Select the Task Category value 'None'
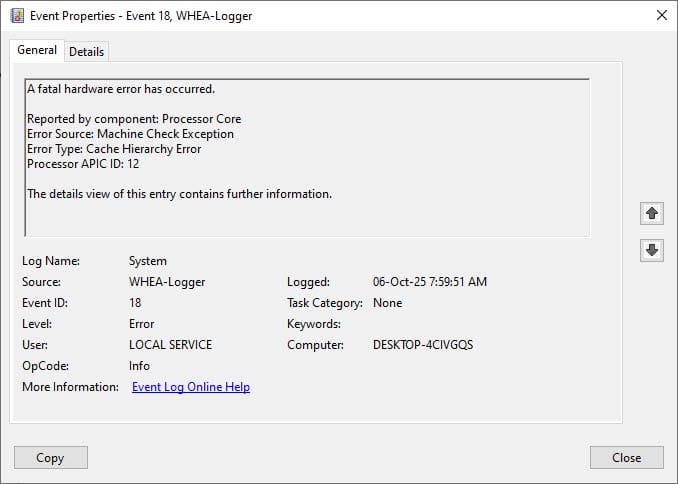Image resolution: width=678 pixels, height=484 pixels. (x=388, y=303)
